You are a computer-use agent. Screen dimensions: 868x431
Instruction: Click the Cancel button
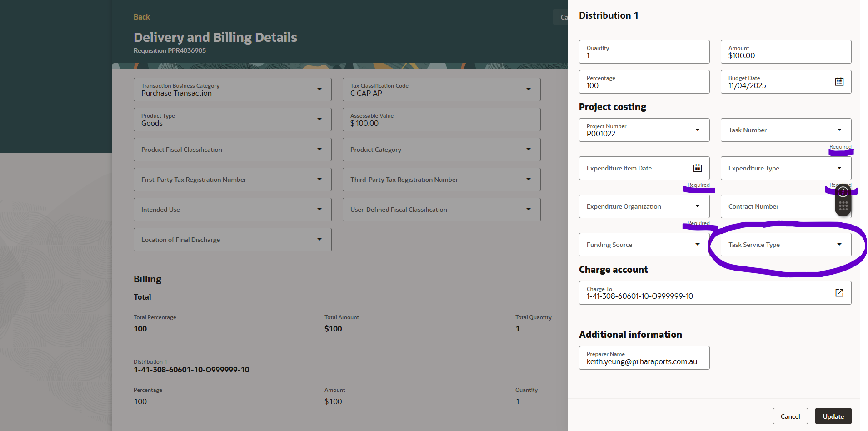[790, 416]
